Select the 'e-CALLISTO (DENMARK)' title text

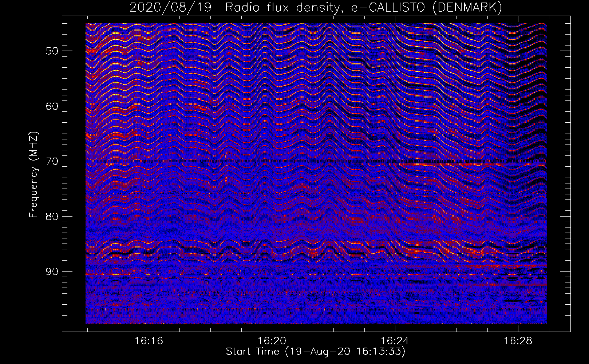pyautogui.click(x=426, y=8)
